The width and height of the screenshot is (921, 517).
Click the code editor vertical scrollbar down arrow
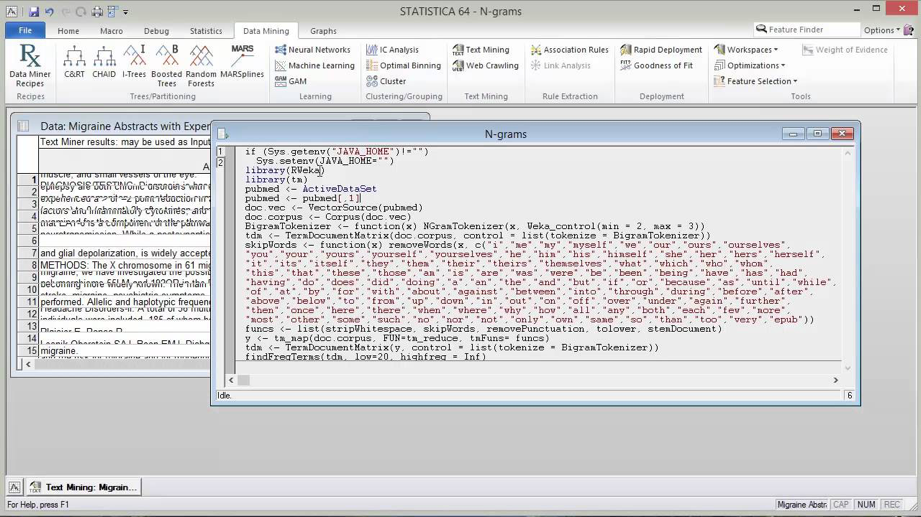pyautogui.click(x=848, y=368)
